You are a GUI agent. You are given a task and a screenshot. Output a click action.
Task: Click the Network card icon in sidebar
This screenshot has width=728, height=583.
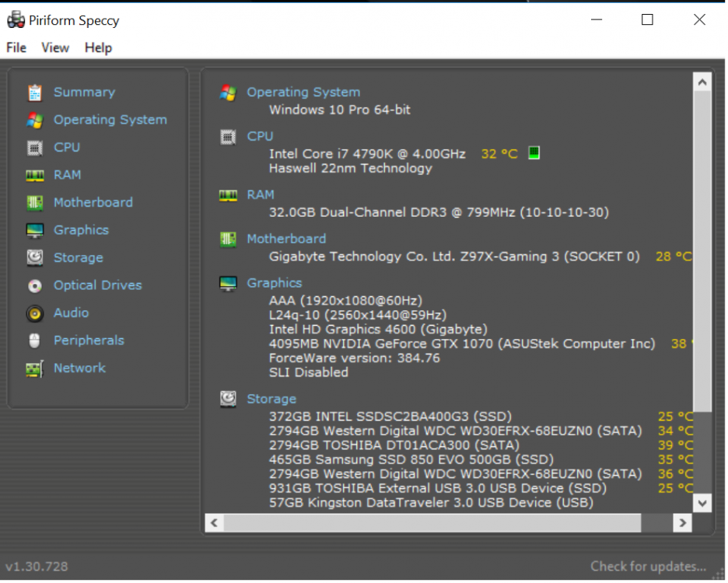coord(35,369)
